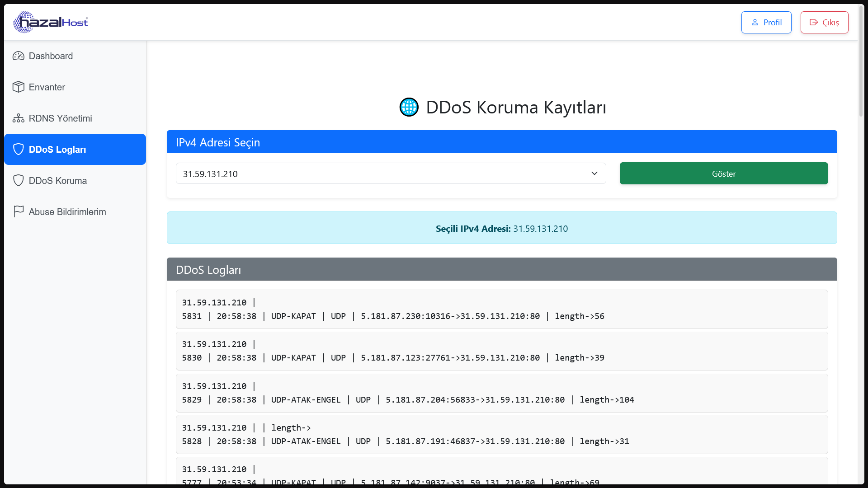Click the DDoS Koruma shield icon
This screenshot has height=488, width=868.
click(x=19, y=181)
